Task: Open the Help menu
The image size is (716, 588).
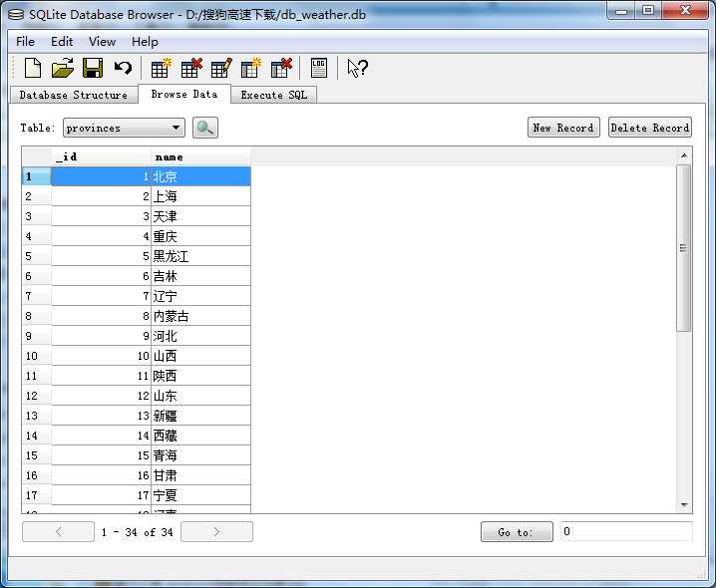Action: coord(145,42)
